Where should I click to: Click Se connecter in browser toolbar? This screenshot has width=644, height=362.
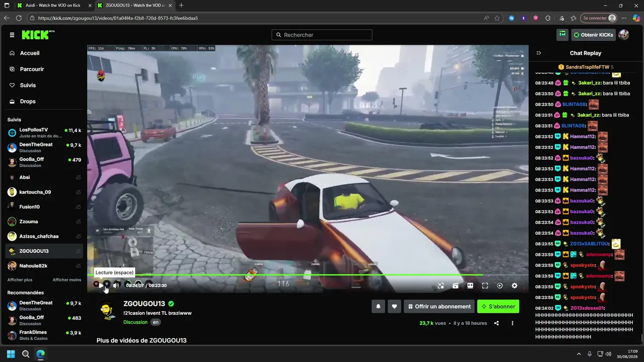coord(599,18)
